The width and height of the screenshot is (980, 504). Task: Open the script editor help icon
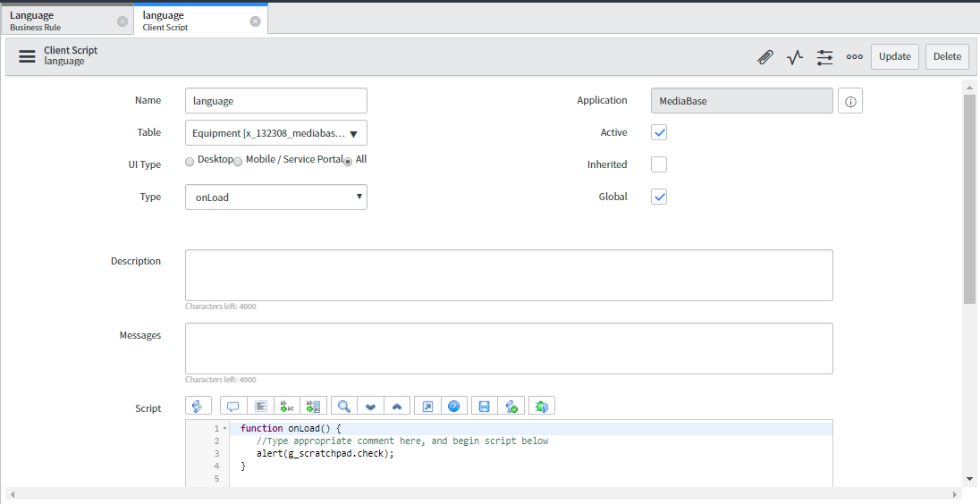pos(453,406)
